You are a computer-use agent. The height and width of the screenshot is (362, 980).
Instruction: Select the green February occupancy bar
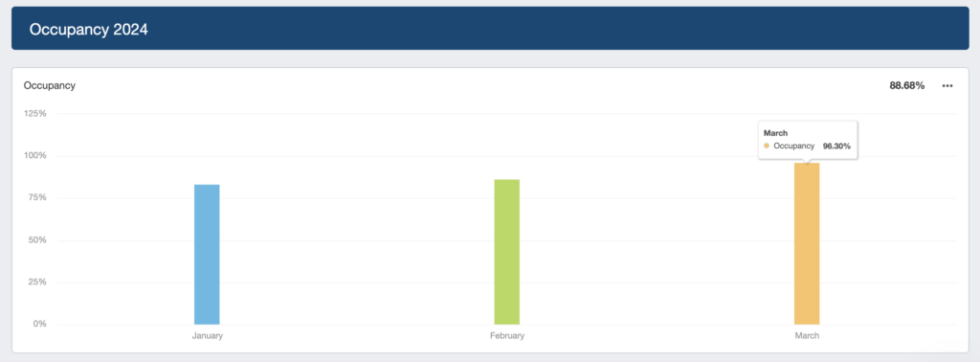click(x=507, y=252)
